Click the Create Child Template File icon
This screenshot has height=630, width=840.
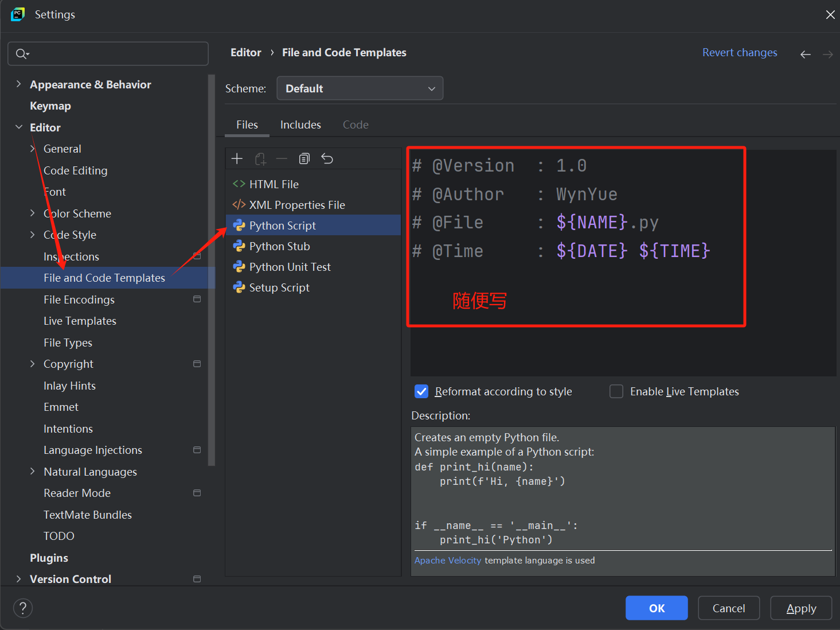(260, 159)
